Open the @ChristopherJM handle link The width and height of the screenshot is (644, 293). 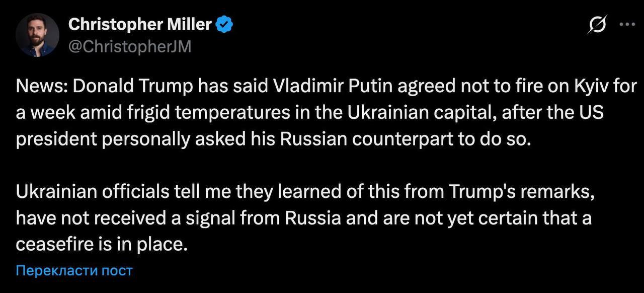pos(130,46)
